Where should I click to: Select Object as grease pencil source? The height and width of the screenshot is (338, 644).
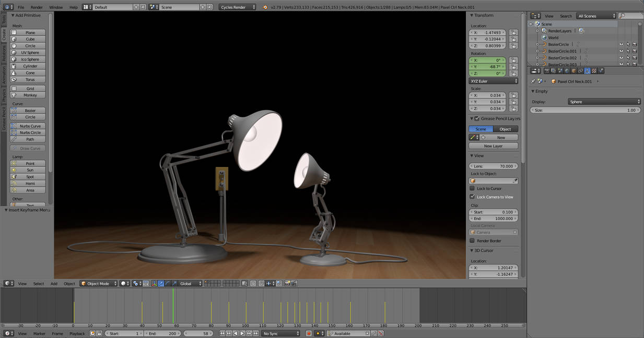506,129
